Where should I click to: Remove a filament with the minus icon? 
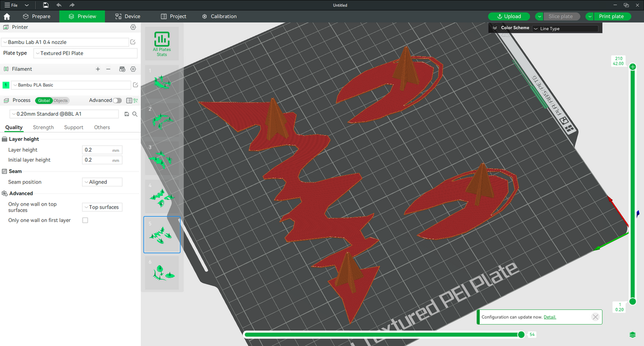tap(108, 69)
